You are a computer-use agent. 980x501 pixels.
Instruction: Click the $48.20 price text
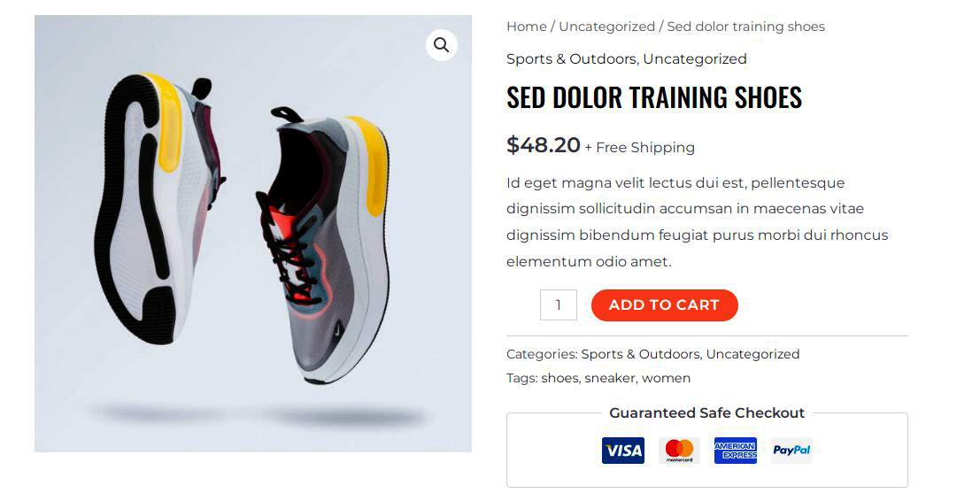tap(544, 145)
